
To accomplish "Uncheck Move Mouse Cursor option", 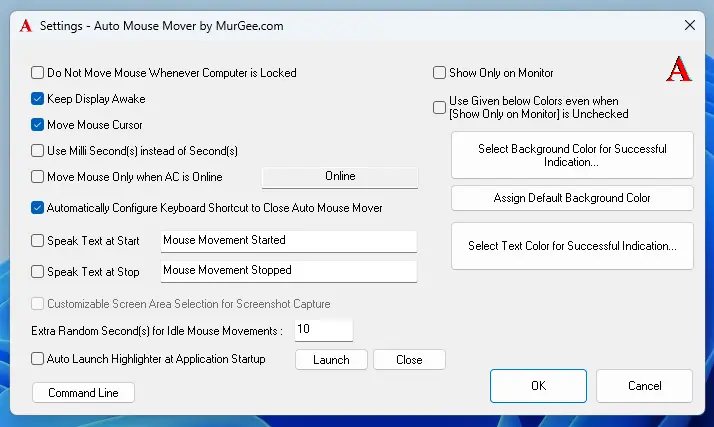I will (x=37, y=125).
